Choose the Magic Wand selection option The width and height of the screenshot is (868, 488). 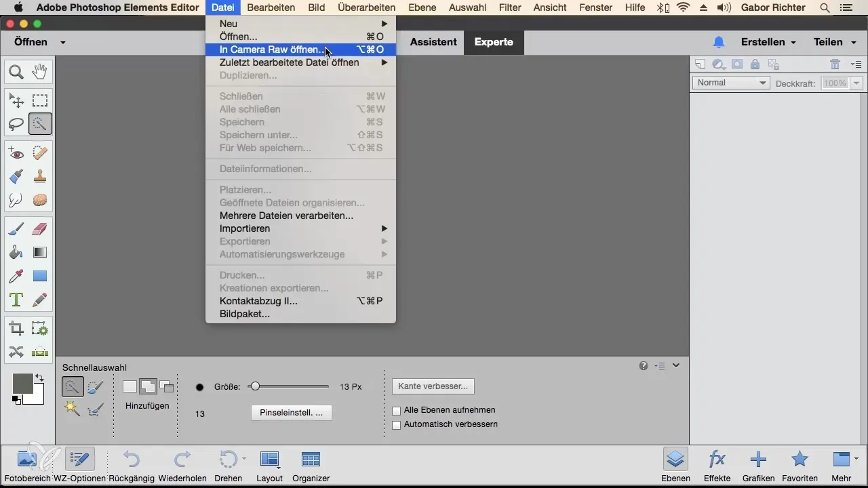[73, 408]
